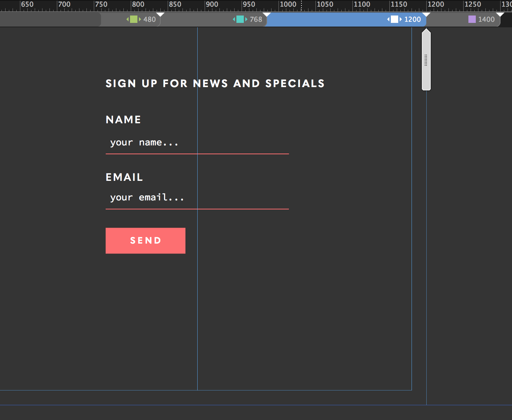This screenshot has height=420, width=512.
Task: Click the 700 mark on the ruler
Action: point(64,4)
